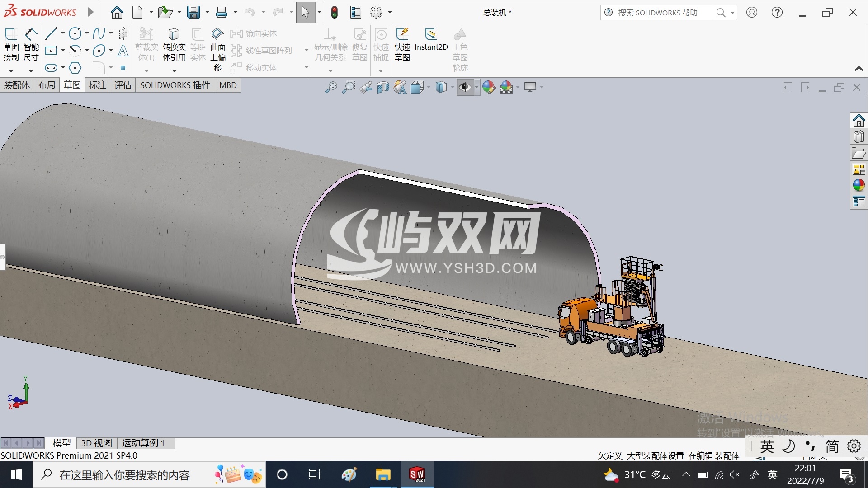Switch to the 装配体 (Assembly) tab
This screenshot has height=488, width=868.
pos(17,85)
